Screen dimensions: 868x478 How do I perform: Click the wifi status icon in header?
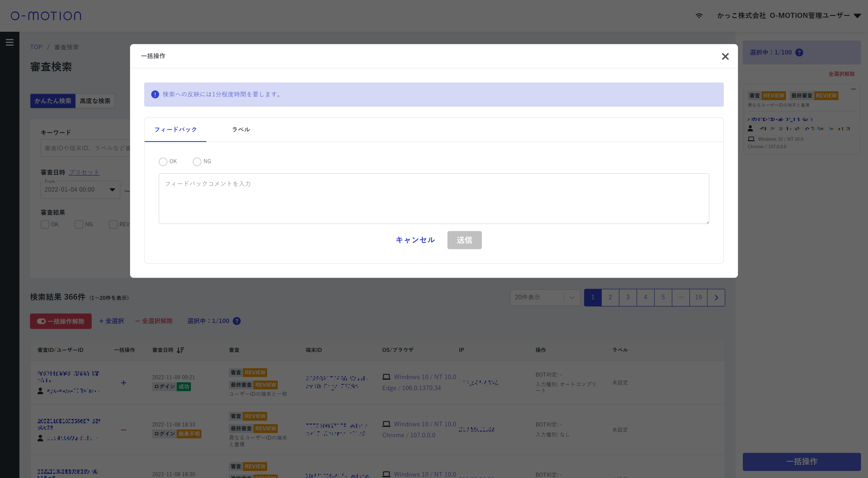pyautogui.click(x=699, y=15)
